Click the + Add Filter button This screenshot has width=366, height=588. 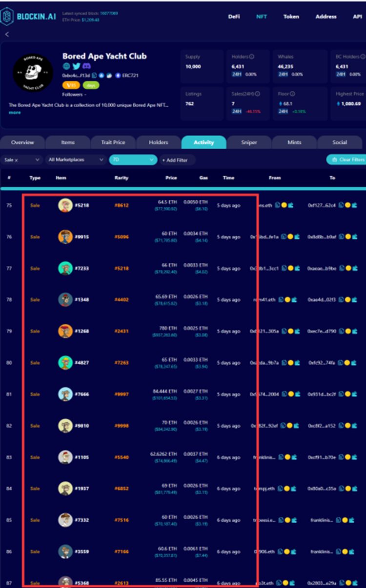[177, 160]
